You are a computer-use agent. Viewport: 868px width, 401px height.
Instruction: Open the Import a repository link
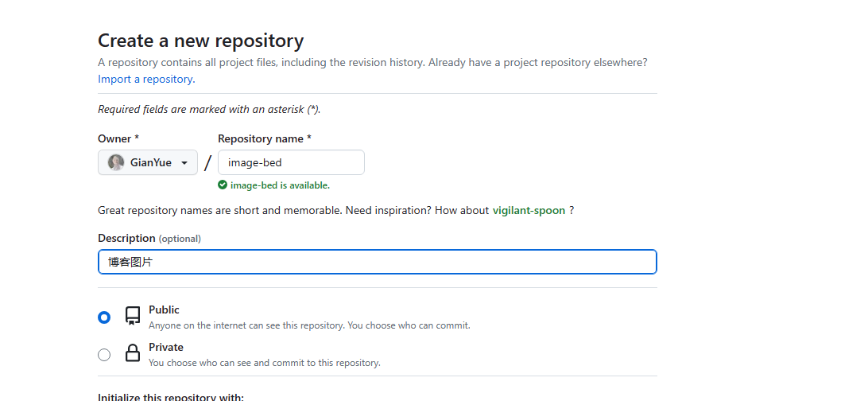pyautogui.click(x=146, y=79)
